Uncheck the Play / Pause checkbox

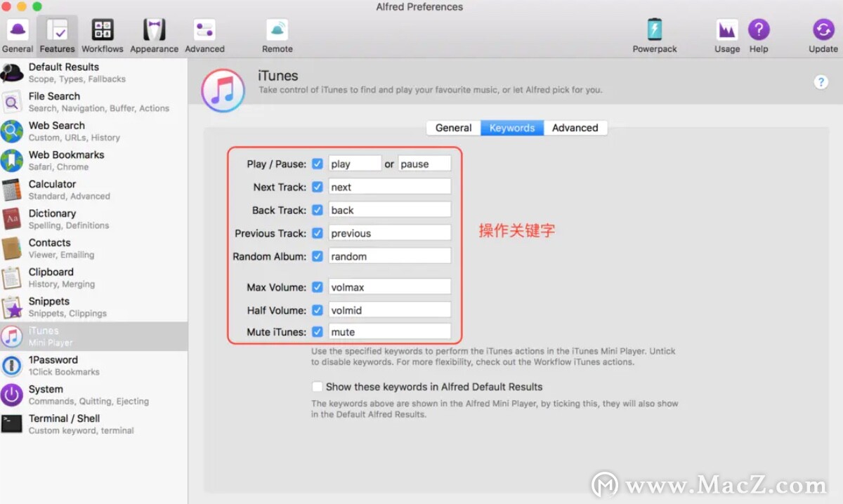tap(318, 164)
